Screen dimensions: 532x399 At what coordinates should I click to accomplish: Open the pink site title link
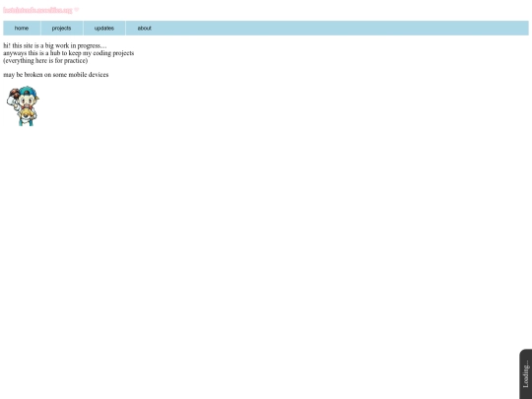pos(37,10)
